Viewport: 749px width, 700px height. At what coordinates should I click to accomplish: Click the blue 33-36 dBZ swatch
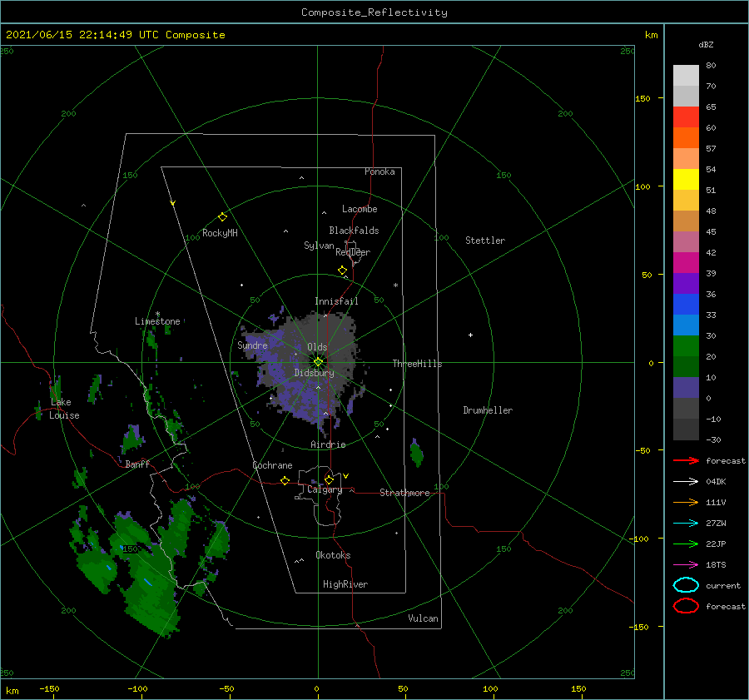[x=686, y=305]
